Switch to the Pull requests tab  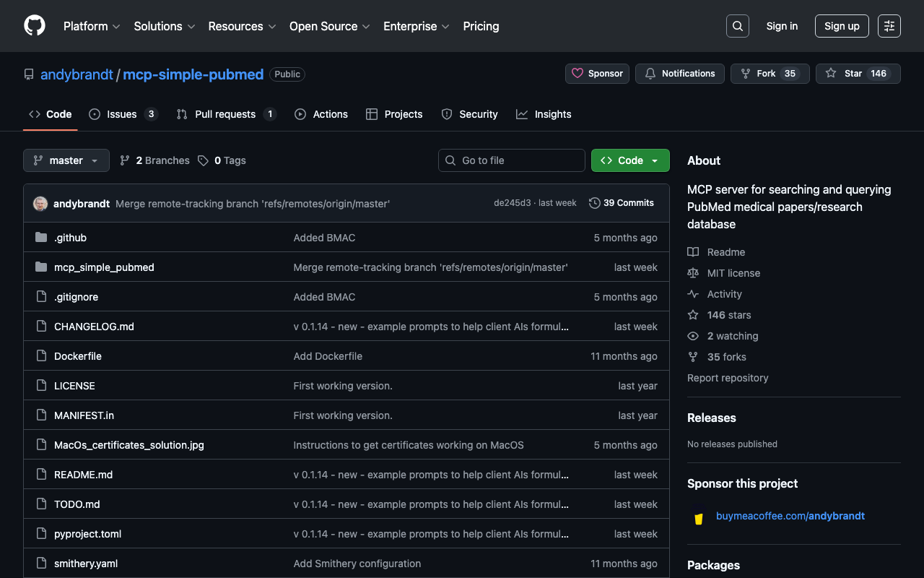(x=225, y=114)
